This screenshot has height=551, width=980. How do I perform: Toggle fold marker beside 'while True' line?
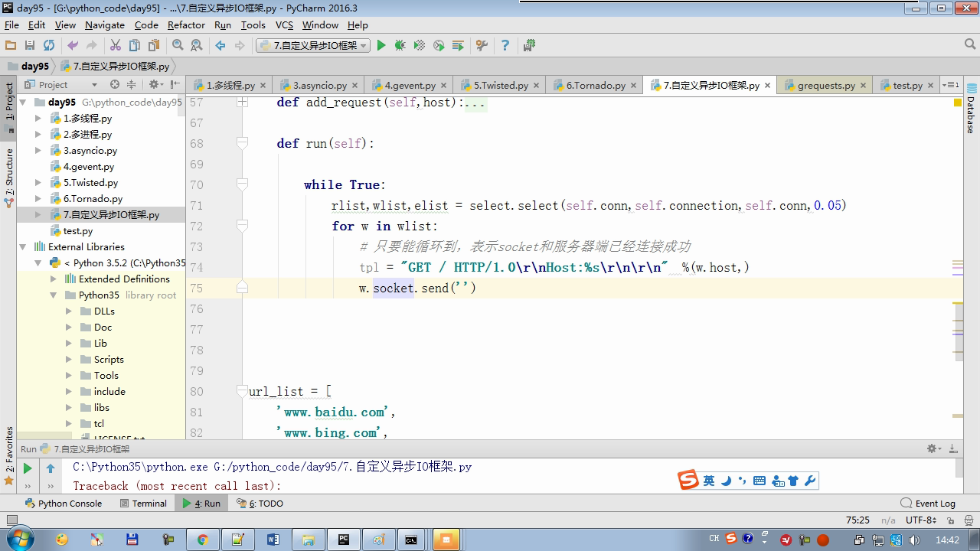point(242,184)
